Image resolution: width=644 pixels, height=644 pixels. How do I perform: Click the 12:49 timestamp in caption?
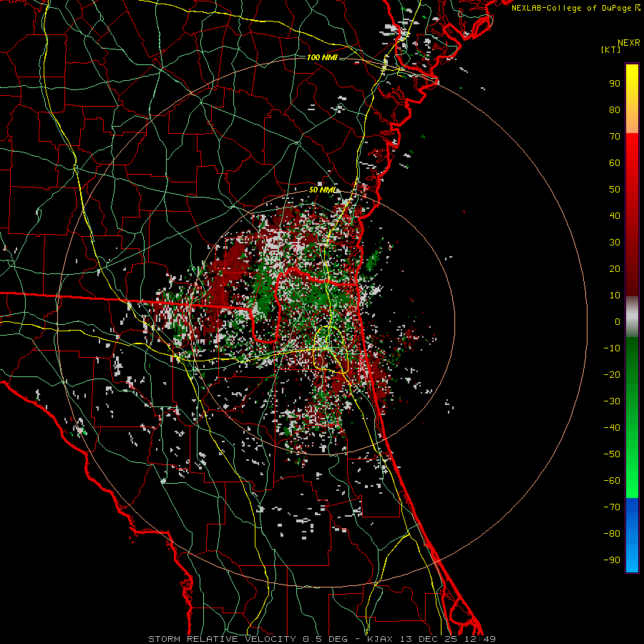click(479, 639)
